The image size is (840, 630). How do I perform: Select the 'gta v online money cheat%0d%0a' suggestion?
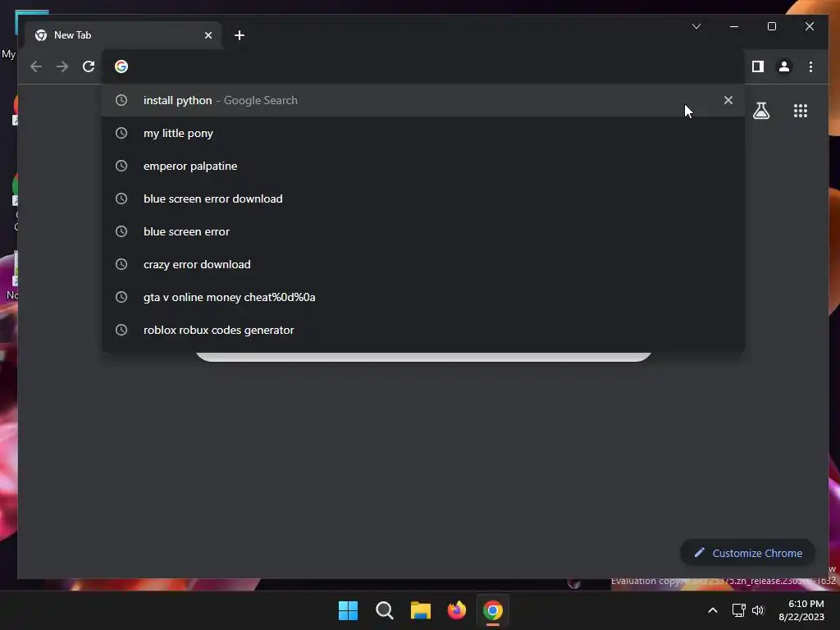(x=422, y=297)
